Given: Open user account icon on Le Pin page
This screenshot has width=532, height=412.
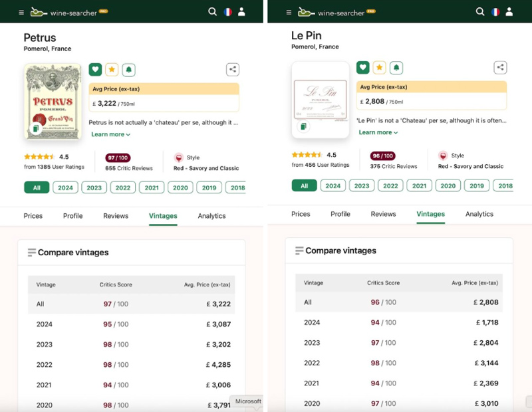Looking at the screenshot, I should [x=509, y=12].
